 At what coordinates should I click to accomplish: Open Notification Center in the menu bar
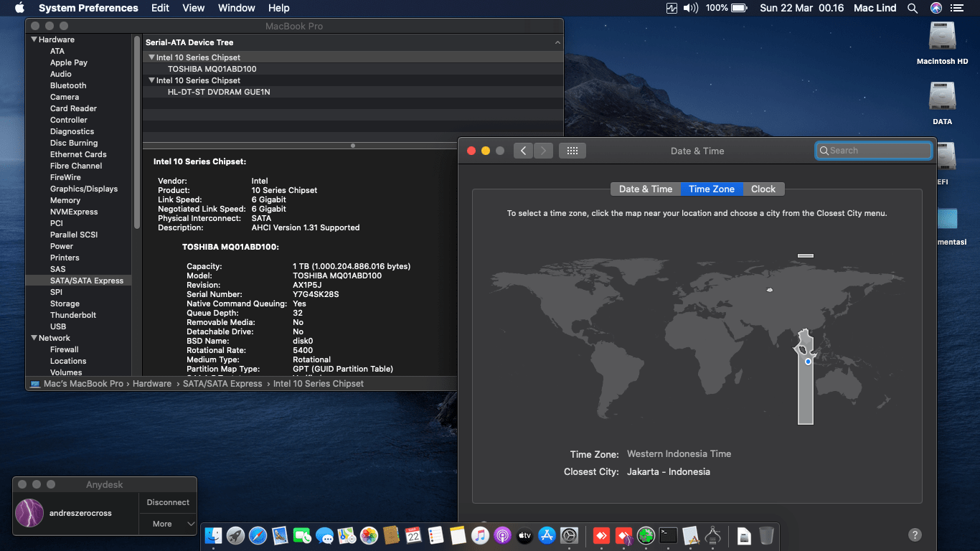tap(957, 8)
